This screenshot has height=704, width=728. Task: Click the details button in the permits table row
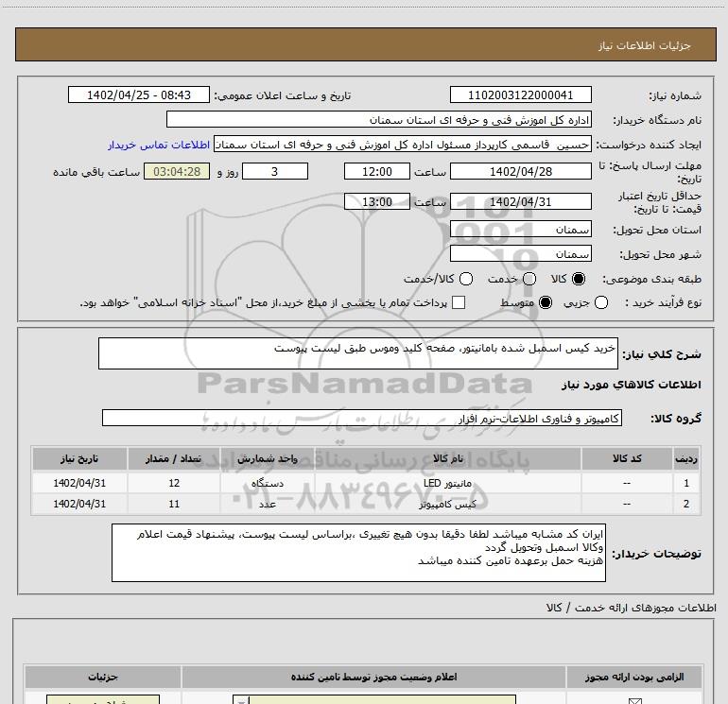(x=103, y=700)
